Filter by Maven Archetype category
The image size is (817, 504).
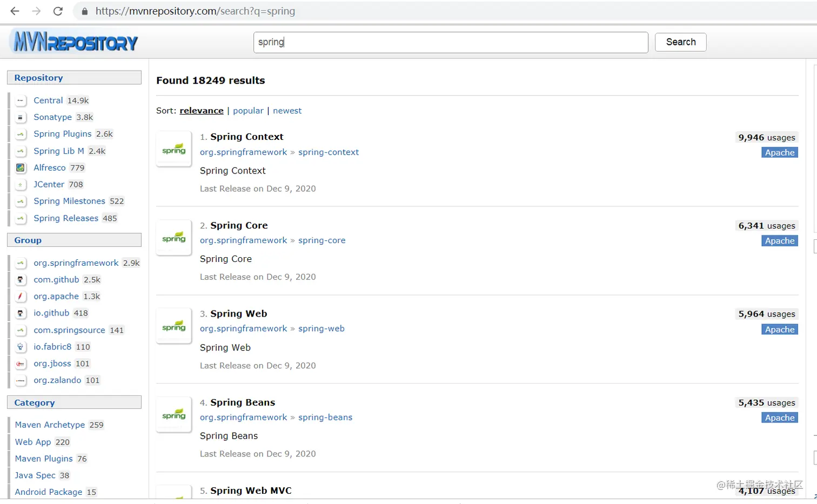tap(50, 425)
